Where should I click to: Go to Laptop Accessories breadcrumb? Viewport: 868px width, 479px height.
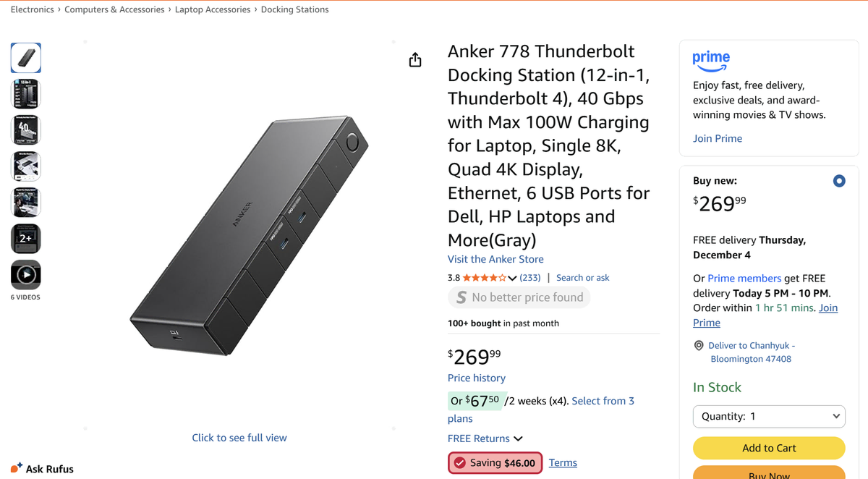coord(213,9)
